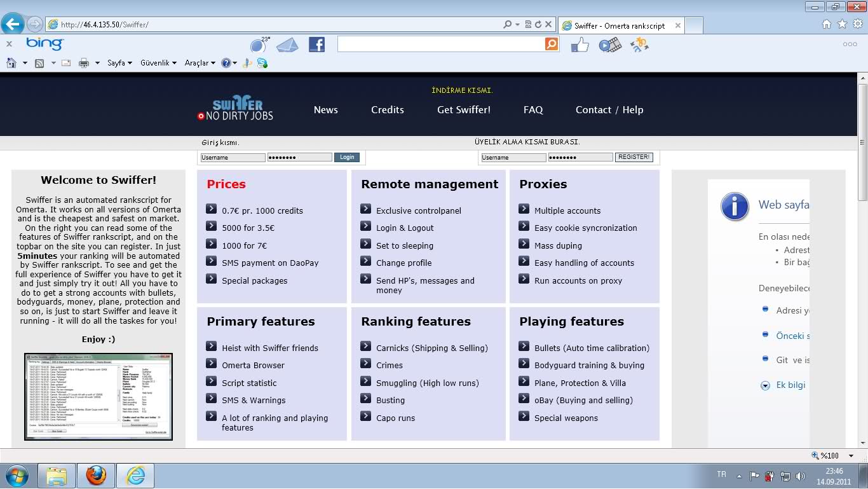Click the login password field
The width and height of the screenshot is (868, 489).
(x=299, y=157)
